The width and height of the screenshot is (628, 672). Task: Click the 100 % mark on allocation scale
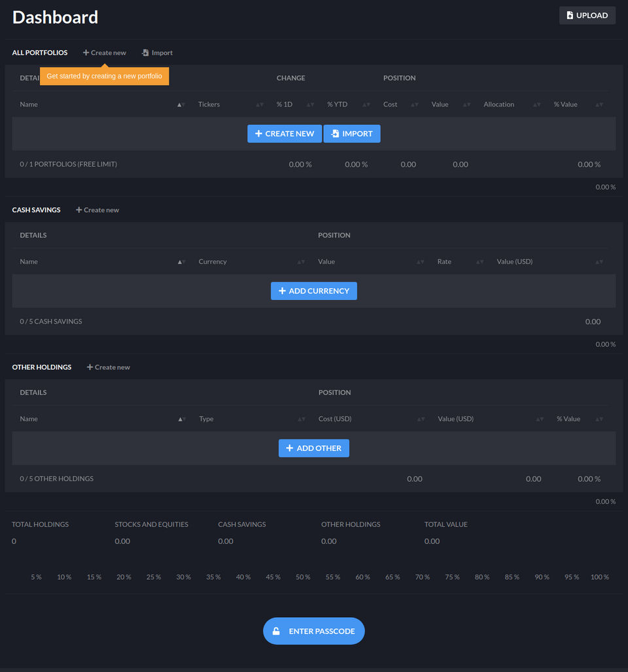[x=600, y=577]
